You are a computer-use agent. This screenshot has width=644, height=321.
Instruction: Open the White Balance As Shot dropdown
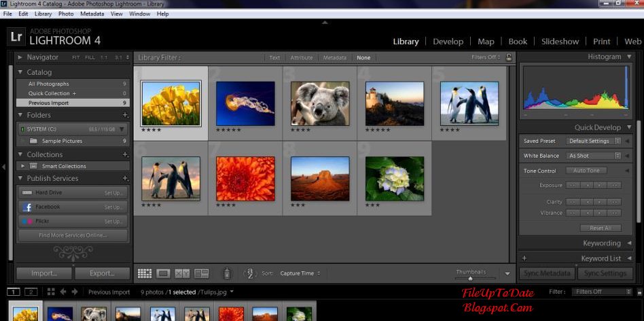593,156
